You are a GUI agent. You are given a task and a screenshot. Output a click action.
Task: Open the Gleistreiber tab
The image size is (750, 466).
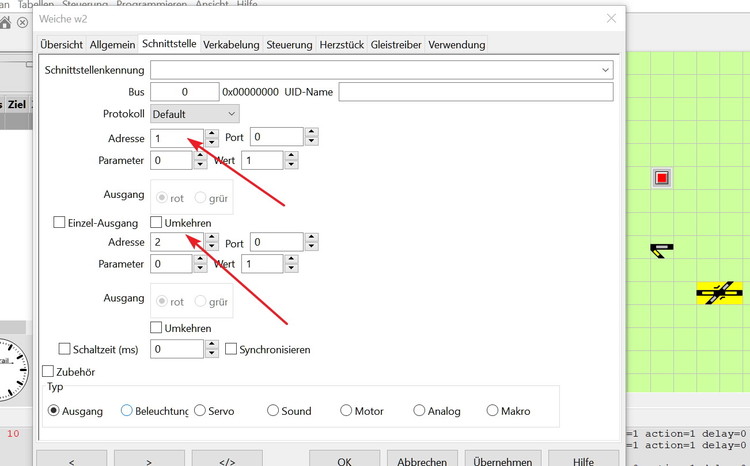[396, 44]
